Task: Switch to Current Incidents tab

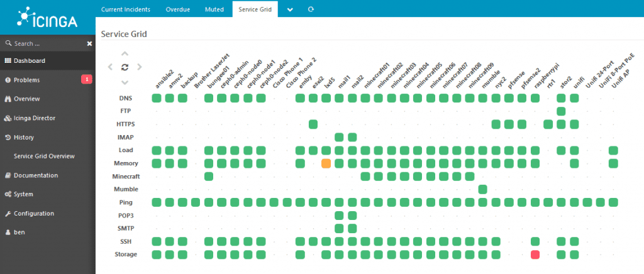Action: (x=126, y=9)
